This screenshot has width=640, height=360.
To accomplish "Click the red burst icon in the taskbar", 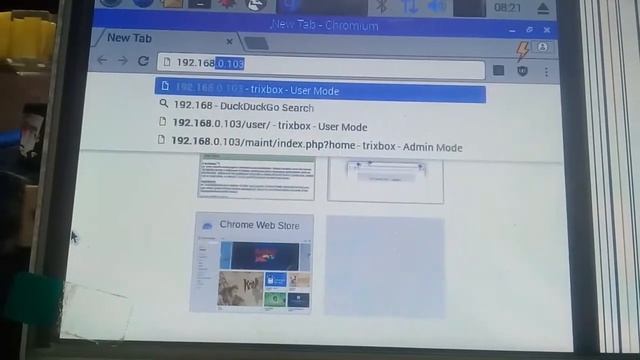I will tap(228, 4).
